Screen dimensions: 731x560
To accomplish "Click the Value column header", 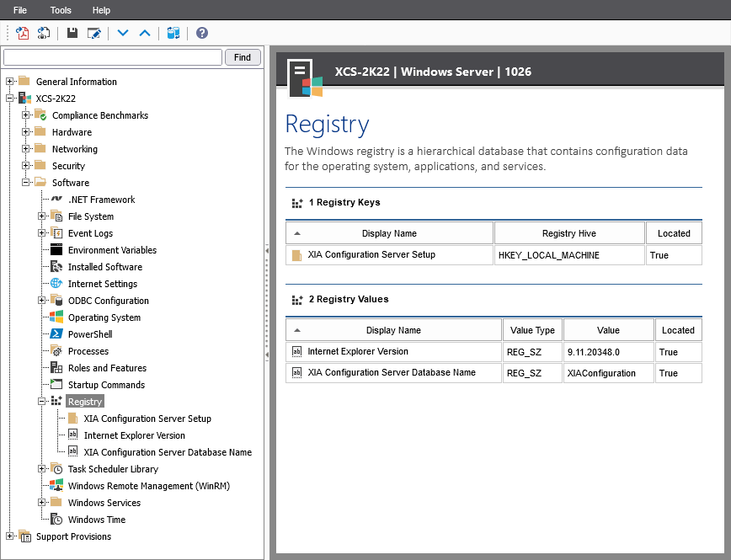I will tap(608, 330).
